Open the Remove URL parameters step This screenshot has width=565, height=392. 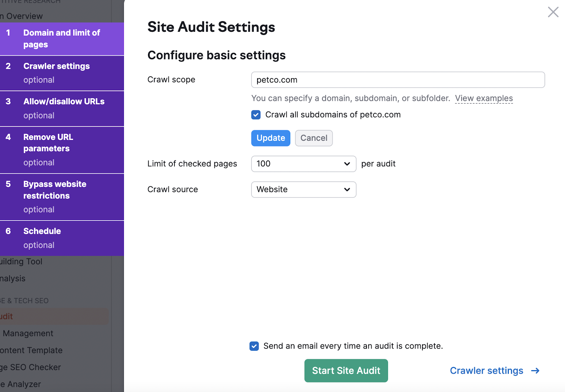point(62,149)
